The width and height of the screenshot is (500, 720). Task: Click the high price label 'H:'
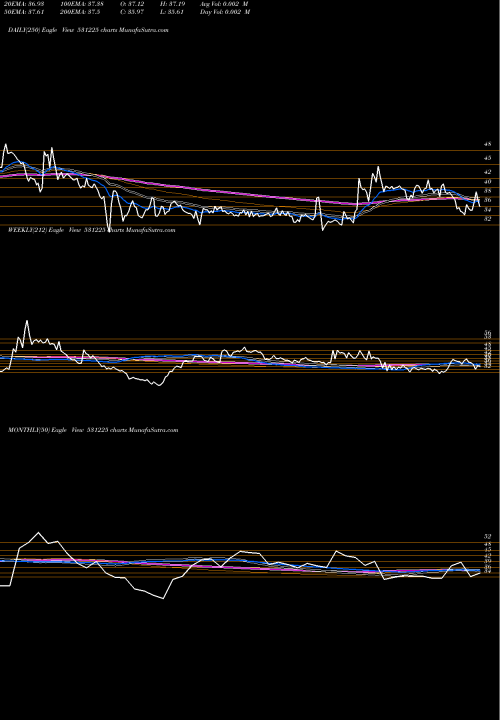[x=173, y=4]
